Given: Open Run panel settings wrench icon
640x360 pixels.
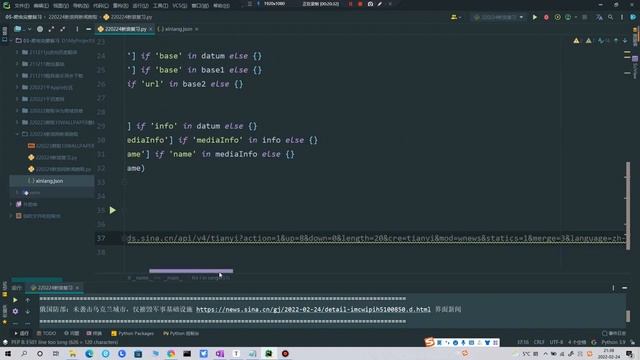Looking at the screenshot, I should (15, 311).
